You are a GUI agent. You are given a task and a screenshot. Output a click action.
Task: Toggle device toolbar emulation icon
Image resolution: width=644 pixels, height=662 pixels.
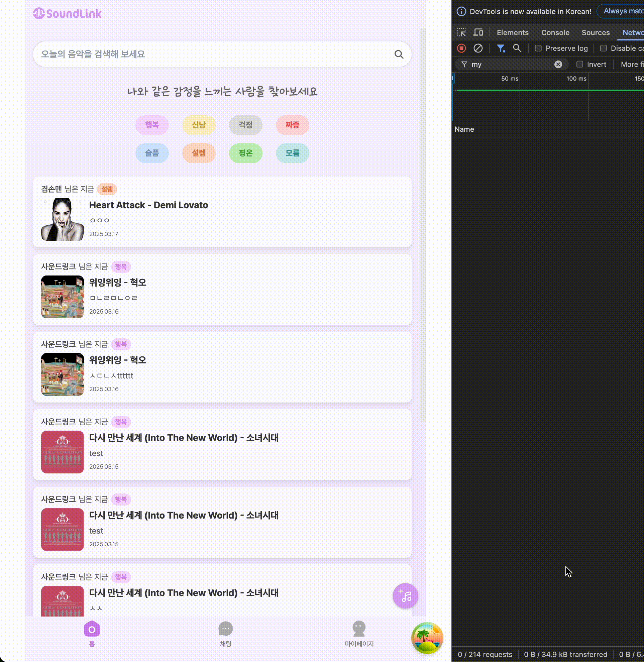pyautogui.click(x=478, y=32)
